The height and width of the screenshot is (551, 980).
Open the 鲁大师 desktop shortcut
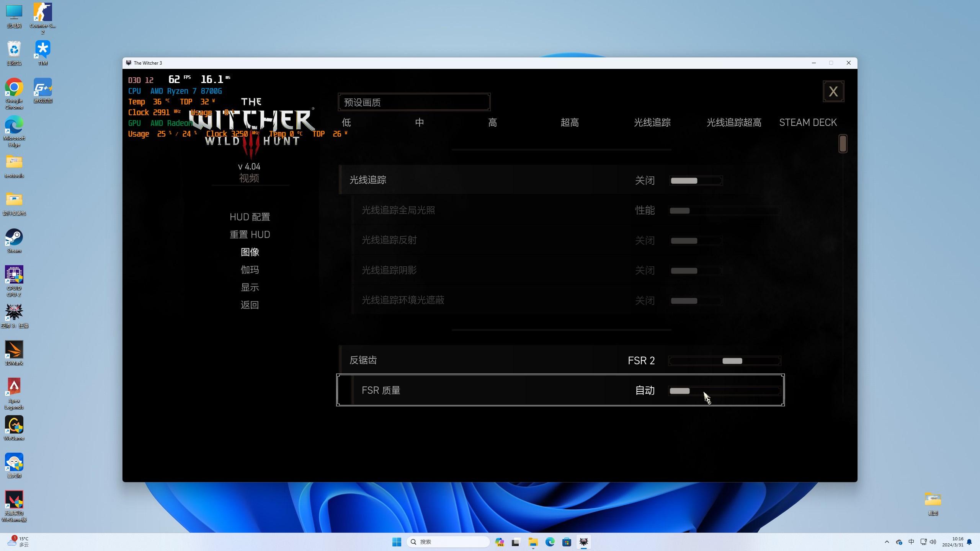[x=14, y=466]
